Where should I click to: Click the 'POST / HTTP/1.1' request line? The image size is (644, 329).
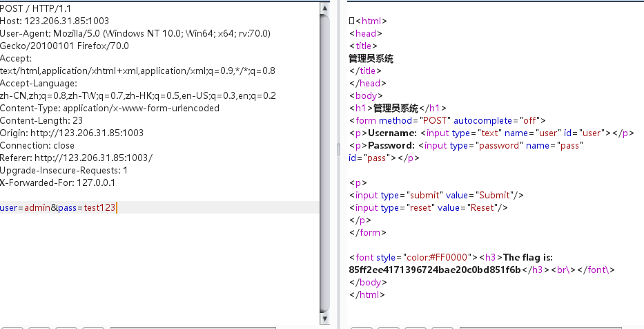35,8
